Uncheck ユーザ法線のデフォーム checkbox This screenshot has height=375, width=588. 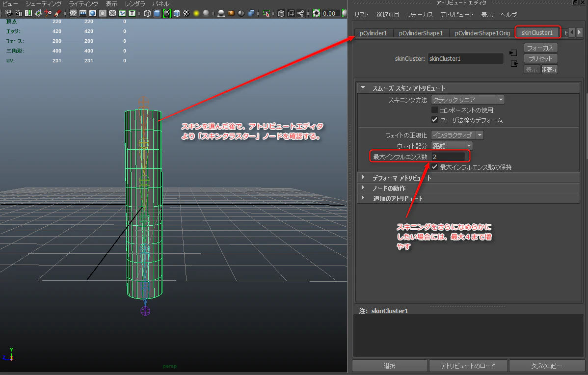click(435, 120)
